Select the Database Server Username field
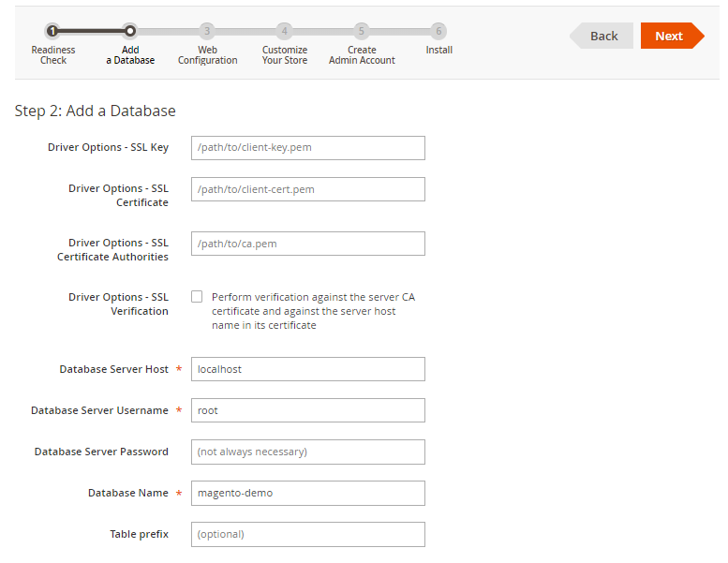The image size is (728, 563). tap(307, 410)
